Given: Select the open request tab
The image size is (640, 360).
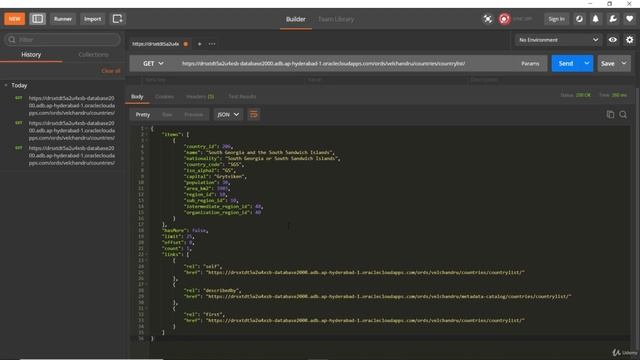Looking at the screenshot, I should click(156, 44).
